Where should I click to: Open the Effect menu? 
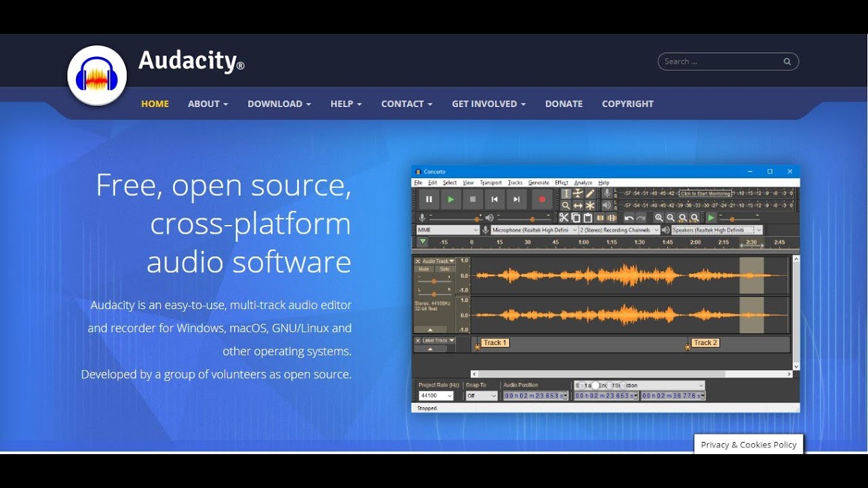tap(561, 183)
